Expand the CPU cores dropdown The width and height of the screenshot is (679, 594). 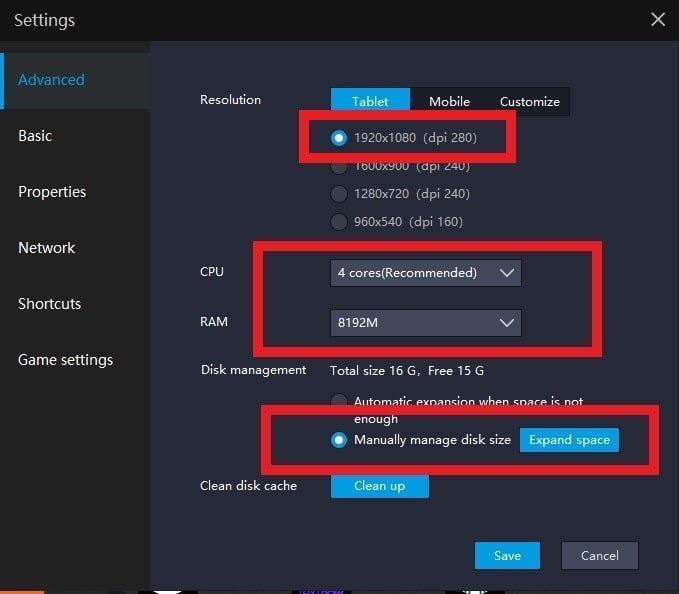coord(425,273)
